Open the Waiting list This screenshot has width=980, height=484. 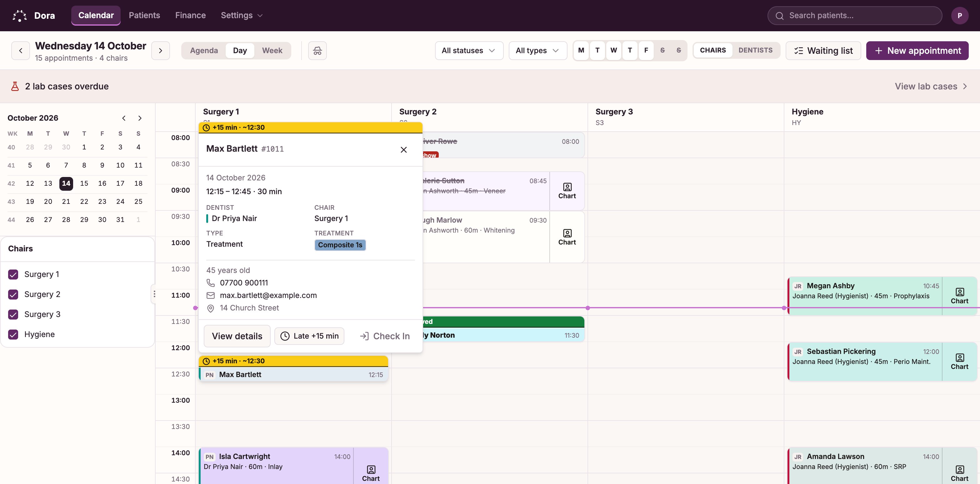tap(823, 51)
